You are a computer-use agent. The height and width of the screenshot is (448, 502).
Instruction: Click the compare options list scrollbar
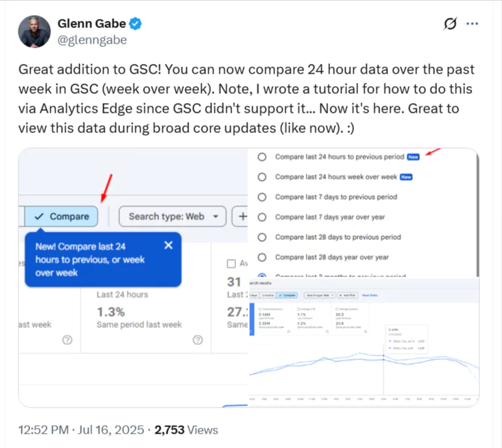tap(477, 215)
